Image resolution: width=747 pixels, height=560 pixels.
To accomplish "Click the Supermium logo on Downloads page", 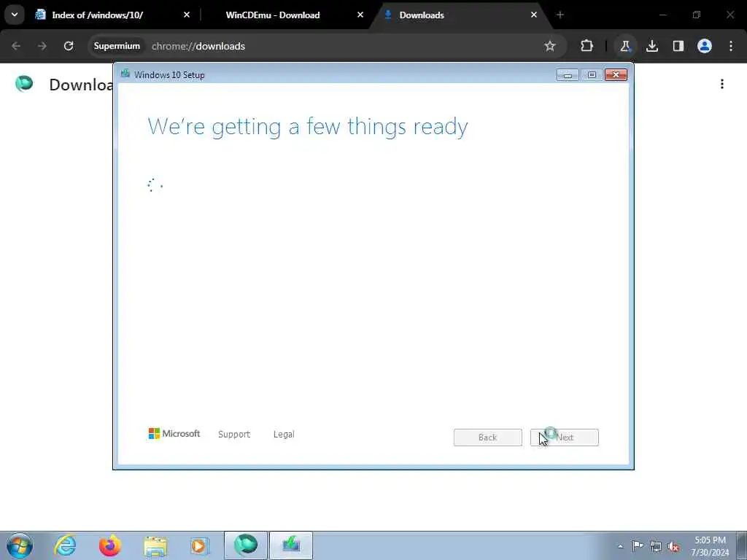I will [24, 84].
